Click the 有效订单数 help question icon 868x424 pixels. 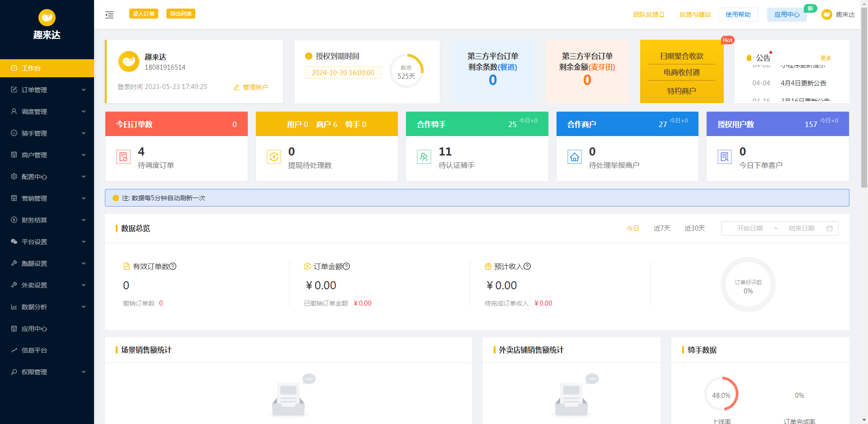(173, 267)
